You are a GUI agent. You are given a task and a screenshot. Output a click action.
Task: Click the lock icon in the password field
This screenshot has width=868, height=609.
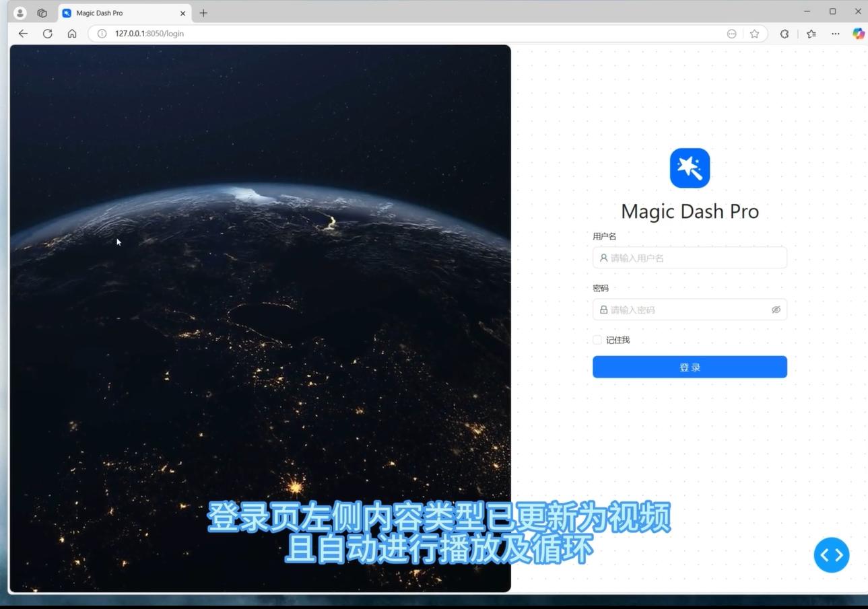(603, 310)
